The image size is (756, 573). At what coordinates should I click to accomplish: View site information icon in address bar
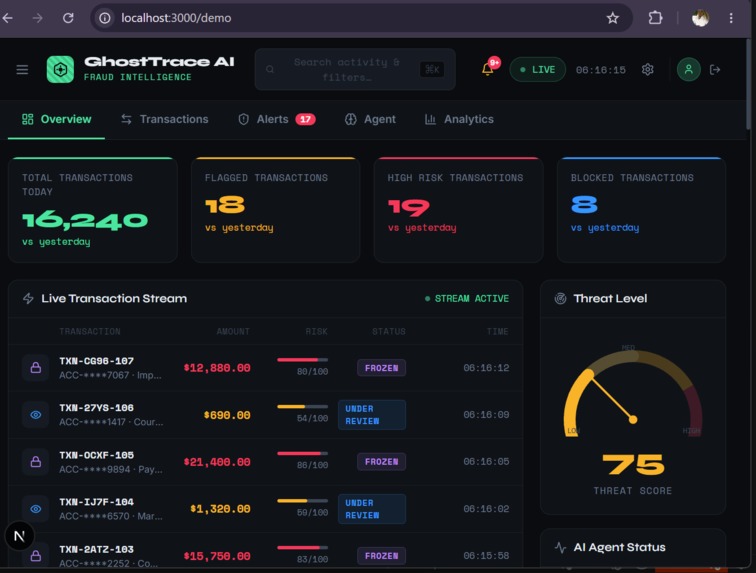point(105,18)
